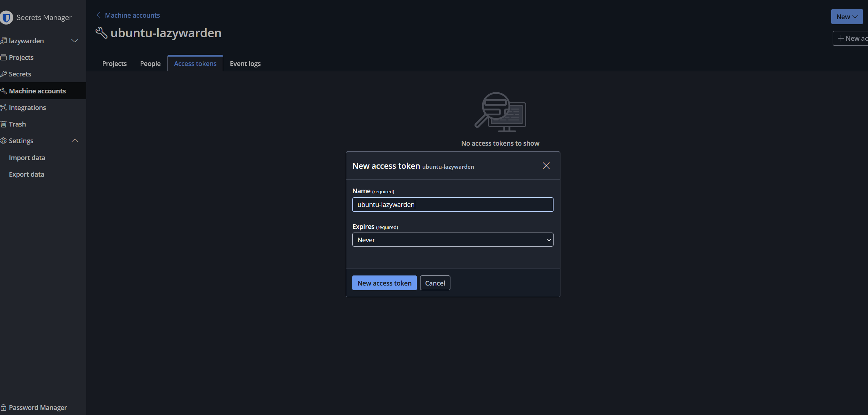Open Integrations in the sidebar
This screenshot has height=415, width=868.
coord(27,107)
